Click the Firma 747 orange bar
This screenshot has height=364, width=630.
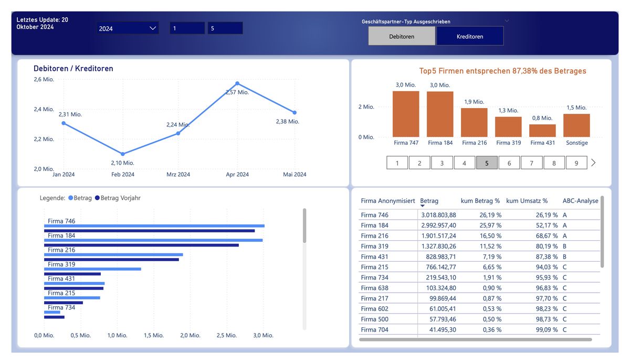(406, 114)
